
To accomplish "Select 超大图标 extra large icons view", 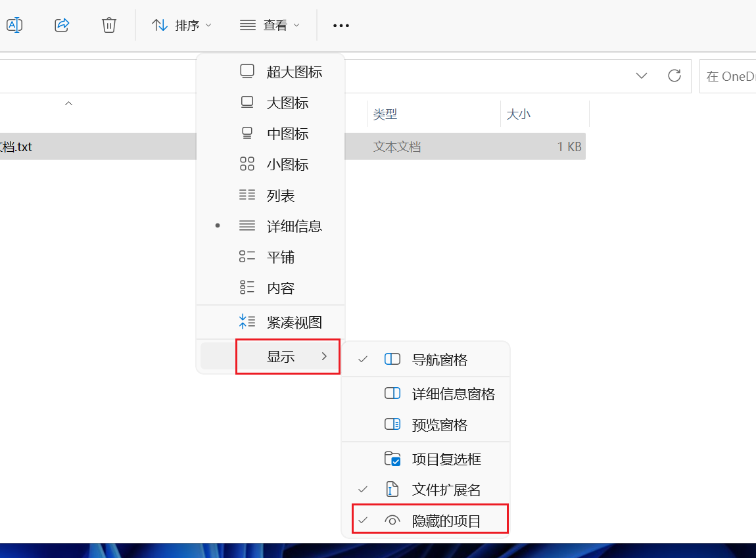I will coord(293,72).
